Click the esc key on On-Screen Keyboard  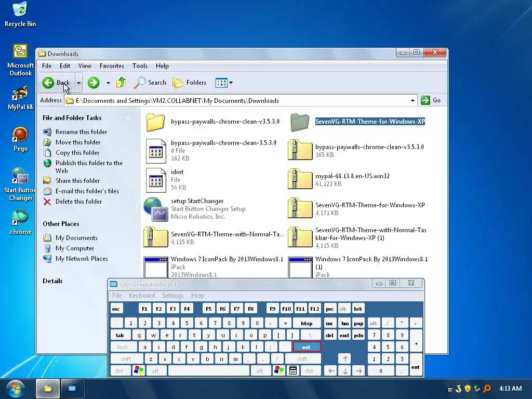click(116, 309)
